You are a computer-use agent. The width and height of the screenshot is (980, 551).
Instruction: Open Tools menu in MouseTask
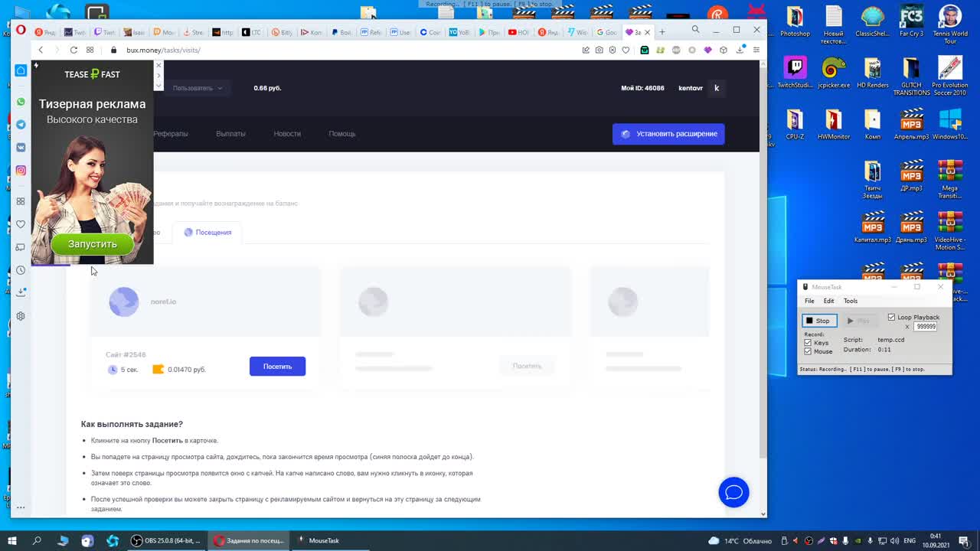[850, 301]
